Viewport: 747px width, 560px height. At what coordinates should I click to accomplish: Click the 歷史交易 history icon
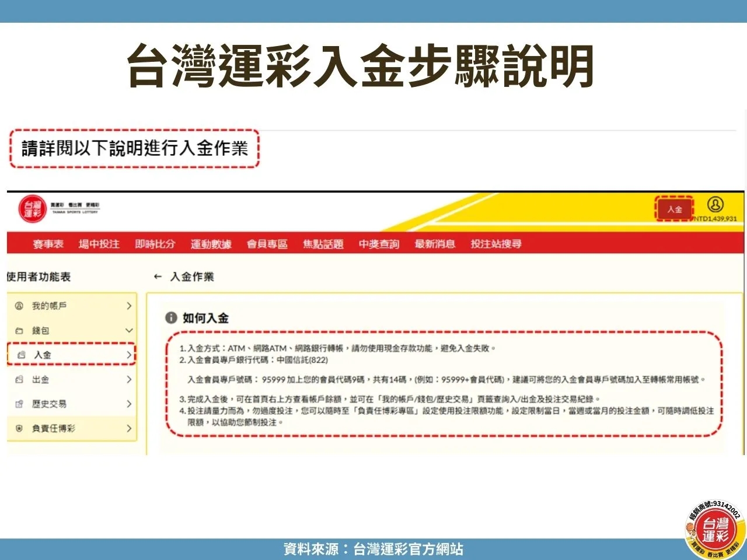(x=19, y=404)
